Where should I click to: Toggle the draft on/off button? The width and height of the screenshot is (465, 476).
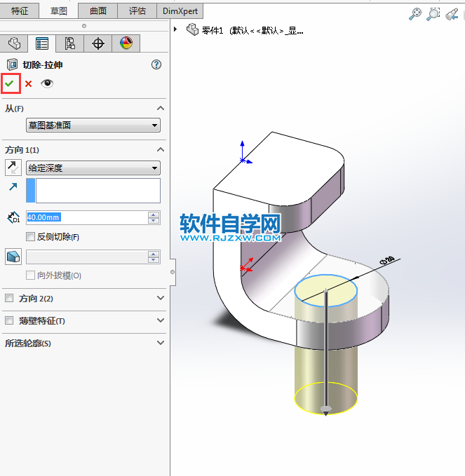click(x=13, y=257)
